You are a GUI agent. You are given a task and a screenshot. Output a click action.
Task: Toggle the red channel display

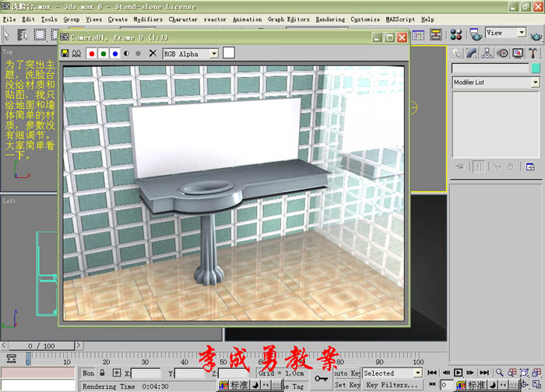pos(92,54)
